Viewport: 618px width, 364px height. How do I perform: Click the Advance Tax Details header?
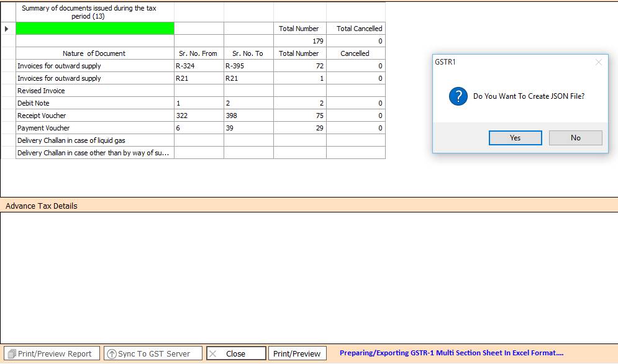[x=42, y=206]
